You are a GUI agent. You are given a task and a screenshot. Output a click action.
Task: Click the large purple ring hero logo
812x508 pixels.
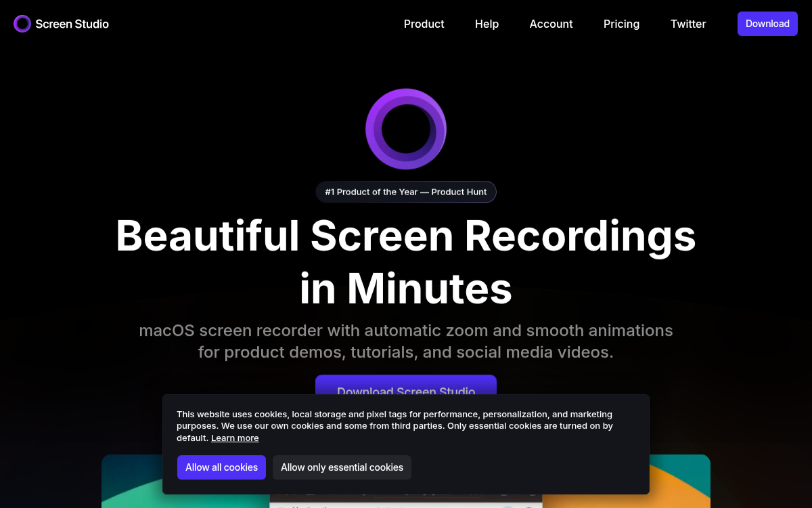[x=406, y=129]
